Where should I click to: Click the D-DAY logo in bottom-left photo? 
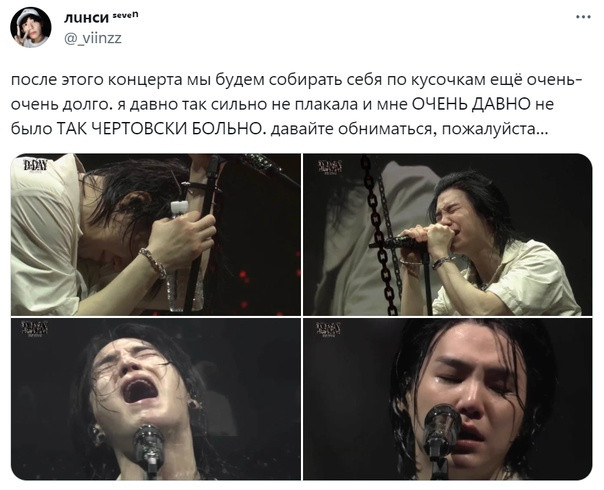coord(35,329)
